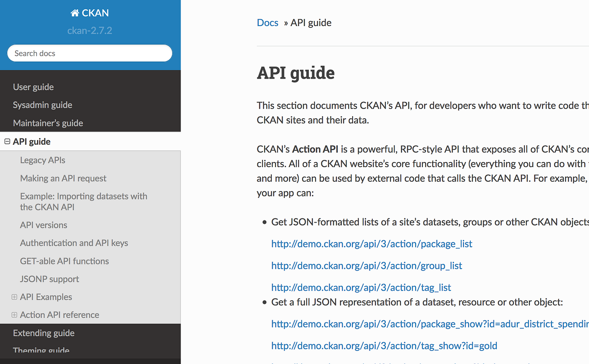Open Example: Importing datasets with the CKAN API
The width and height of the screenshot is (589, 364).
tap(83, 201)
